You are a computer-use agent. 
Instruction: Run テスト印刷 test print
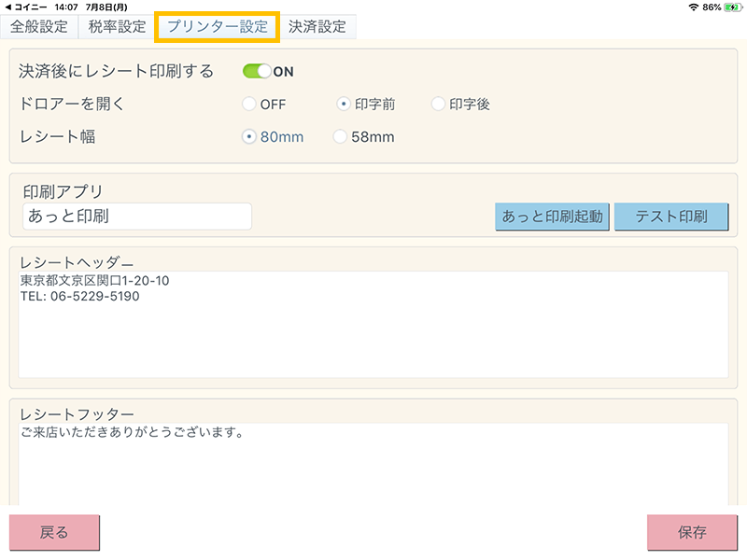[x=670, y=217]
